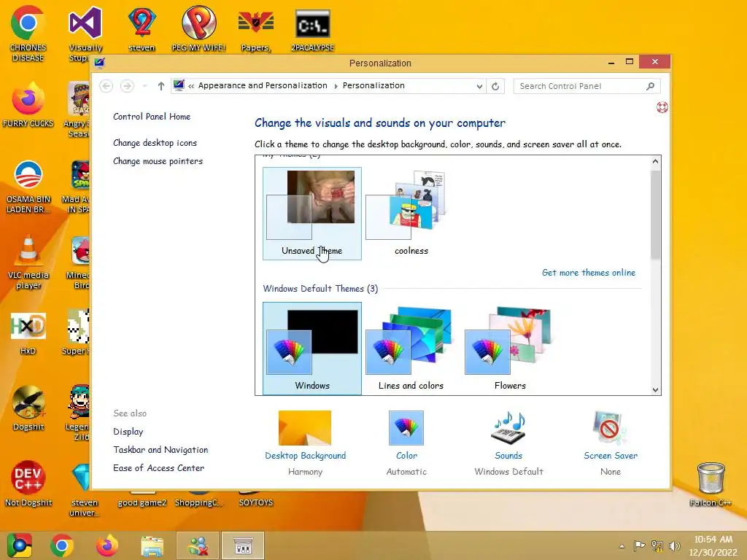The height and width of the screenshot is (560, 747).
Task: Open Ease of Access Center link
Action: point(158,467)
